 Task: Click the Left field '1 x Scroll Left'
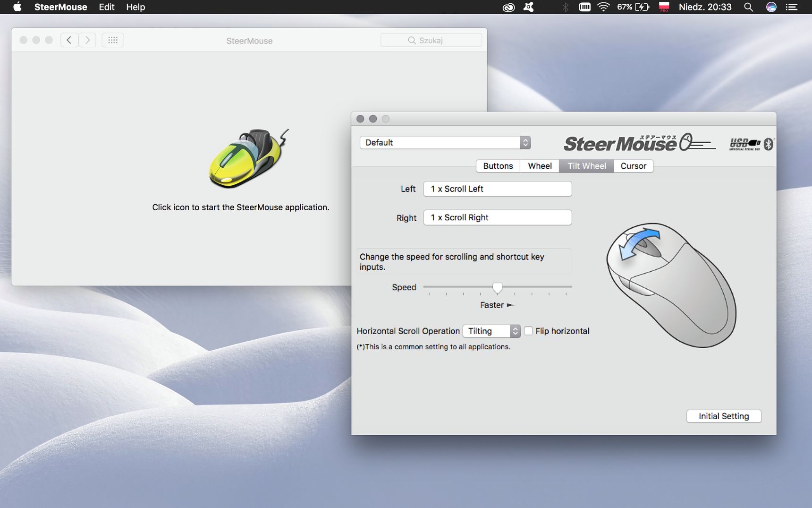pyautogui.click(x=498, y=189)
